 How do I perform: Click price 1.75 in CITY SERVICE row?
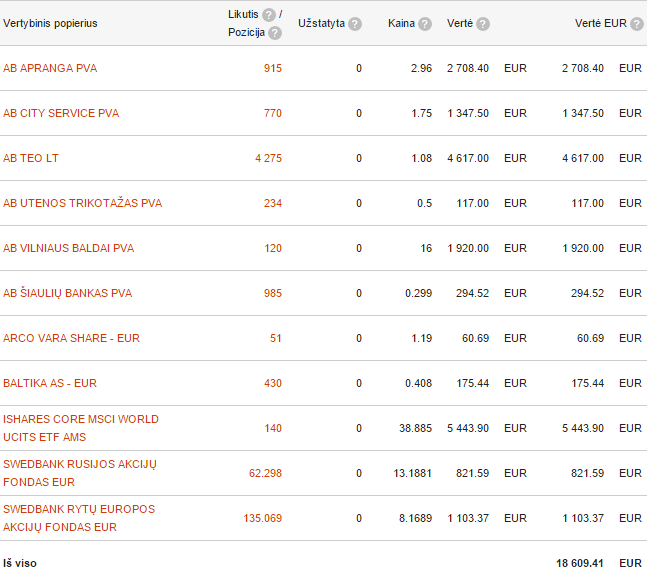coord(421,113)
